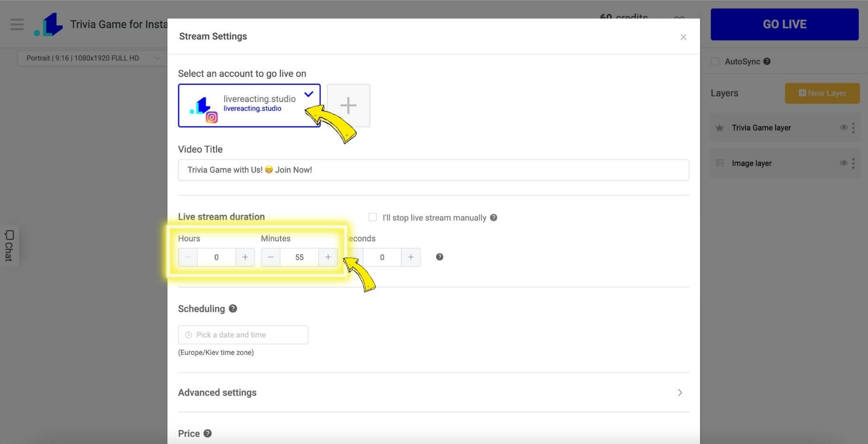Click the checkmark on selected account
The height and width of the screenshot is (444, 868).
pos(309,94)
